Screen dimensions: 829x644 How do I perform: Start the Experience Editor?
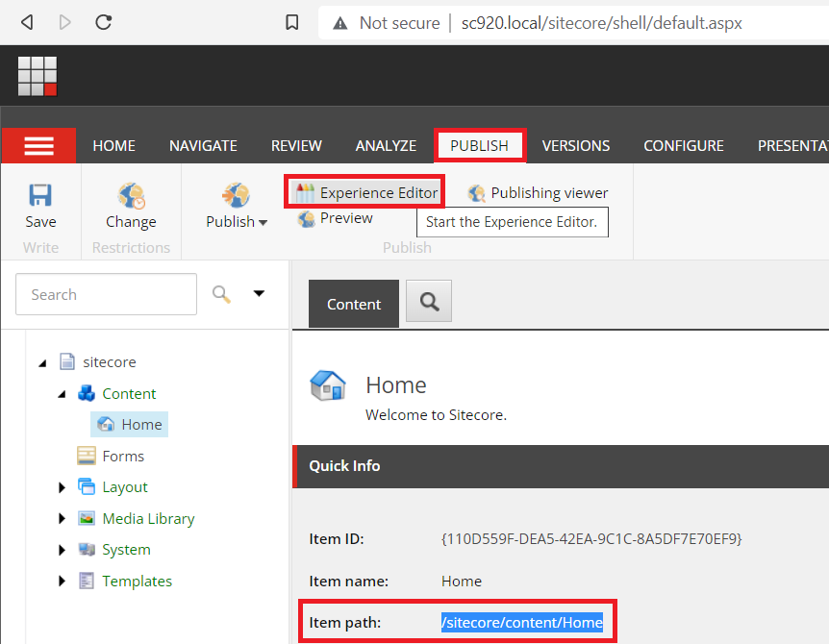tap(366, 192)
